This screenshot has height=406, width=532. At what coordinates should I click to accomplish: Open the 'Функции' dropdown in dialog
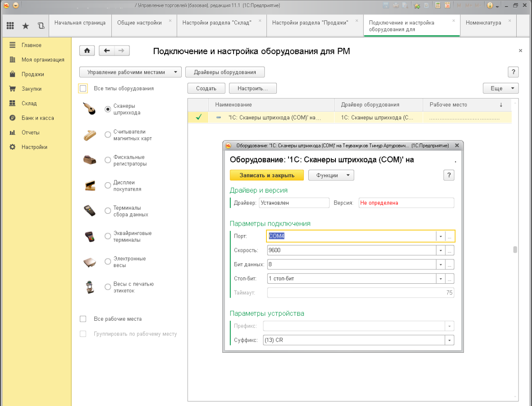331,175
